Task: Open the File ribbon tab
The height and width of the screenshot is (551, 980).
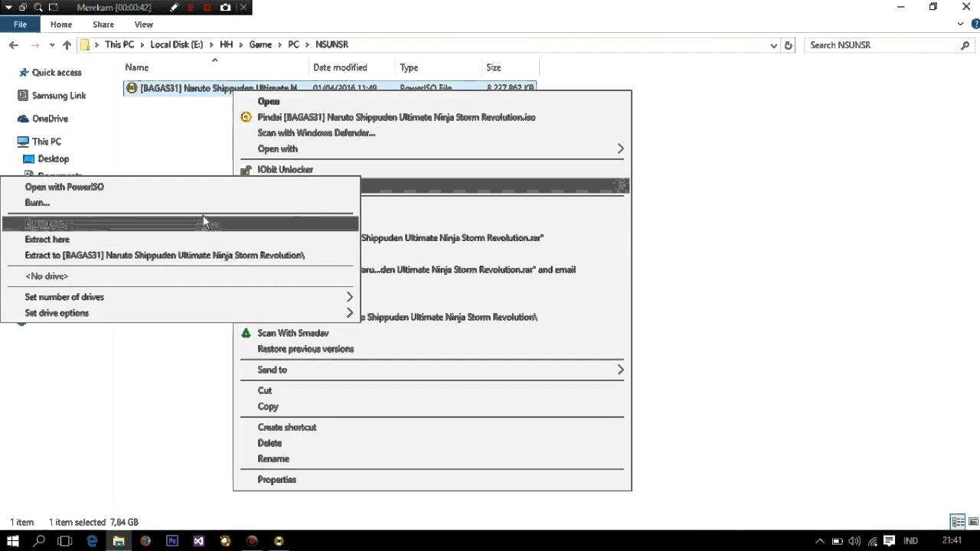Action: click(20, 24)
